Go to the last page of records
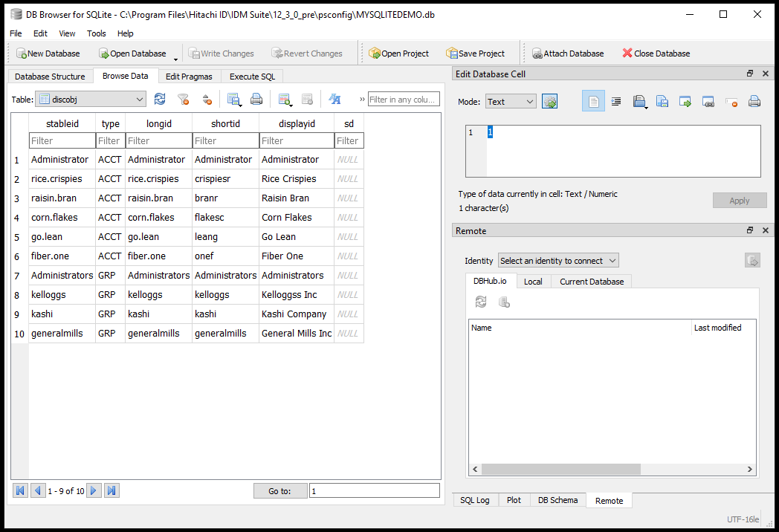The width and height of the screenshot is (779, 532). [x=111, y=490]
